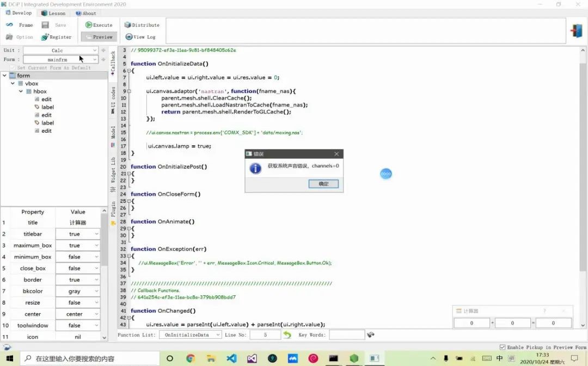
Task: Open File Explorer from the taskbar
Action: 211,358
